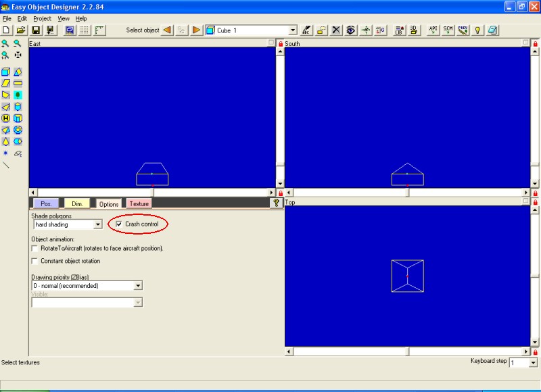Screen dimensions: 541x392
Task: Open the Help menu
Action: coord(81,19)
